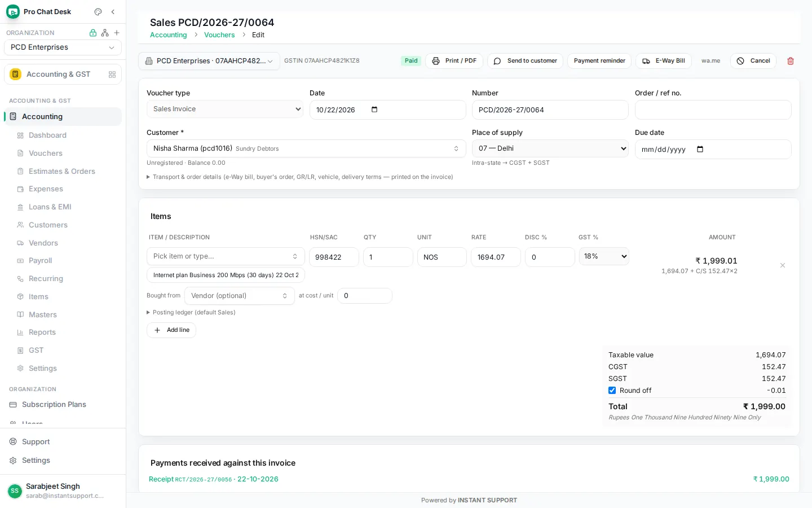Viewport: 812px width, 508px height.
Task: Click the theme palette icon in header
Action: pos(98,12)
